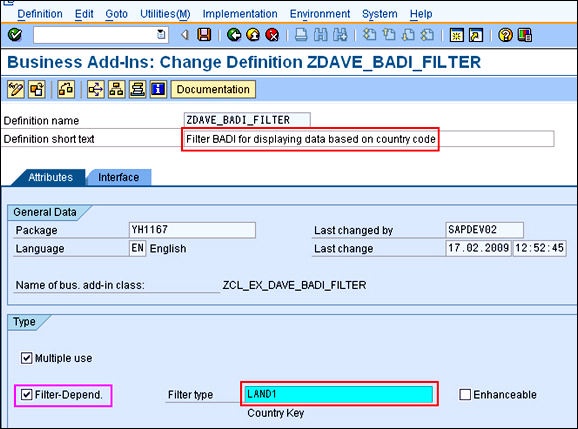Click the class name ZCL_EX_DAVE_BADI_FILTER
Screen dimensions: 578x429
pyautogui.click(x=295, y=285)
